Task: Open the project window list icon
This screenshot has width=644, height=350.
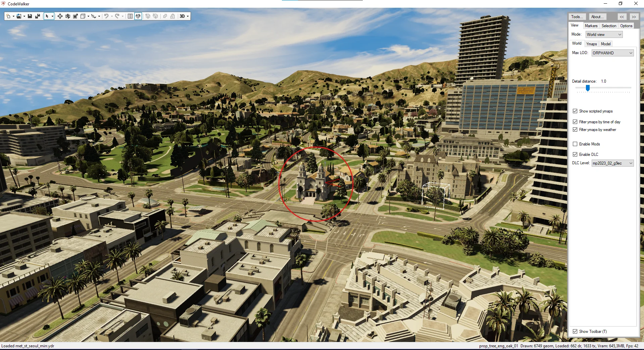Action: tap(130, 16)
